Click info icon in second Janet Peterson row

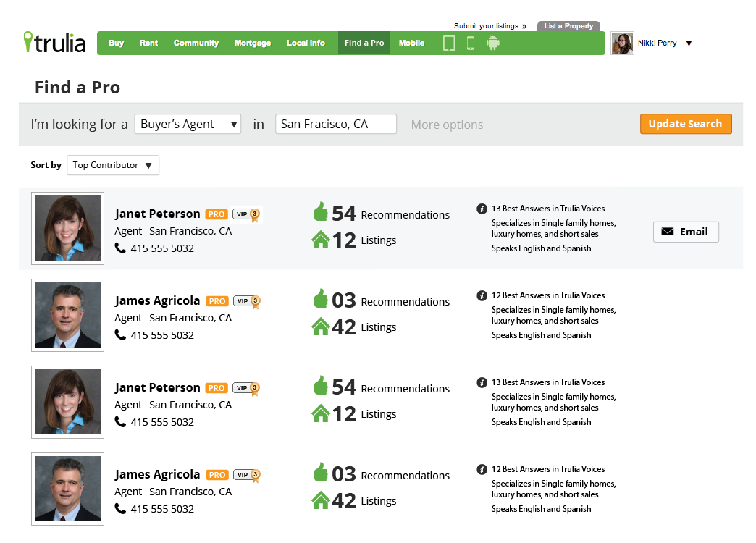[x=482, y=382]
